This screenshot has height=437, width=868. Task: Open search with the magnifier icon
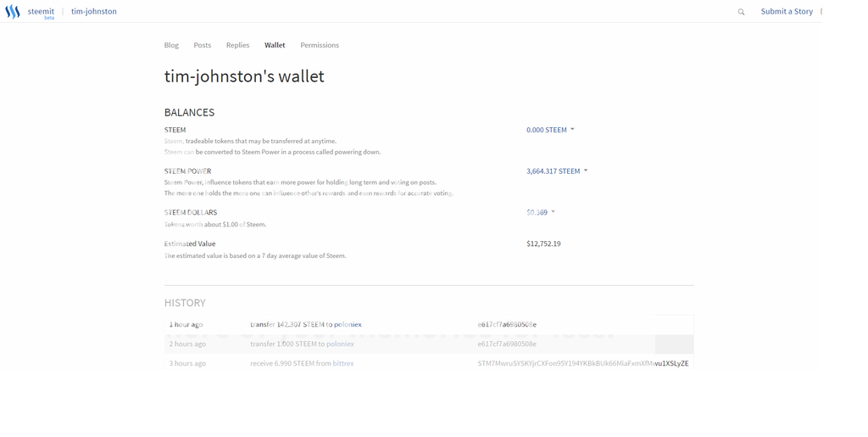pos(741,12)
